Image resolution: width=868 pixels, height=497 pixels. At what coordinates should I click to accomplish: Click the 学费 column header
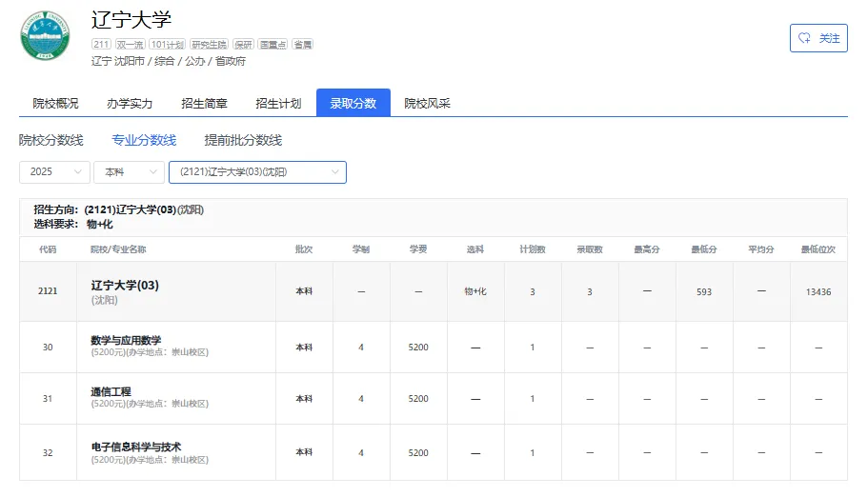coord(418,249)
